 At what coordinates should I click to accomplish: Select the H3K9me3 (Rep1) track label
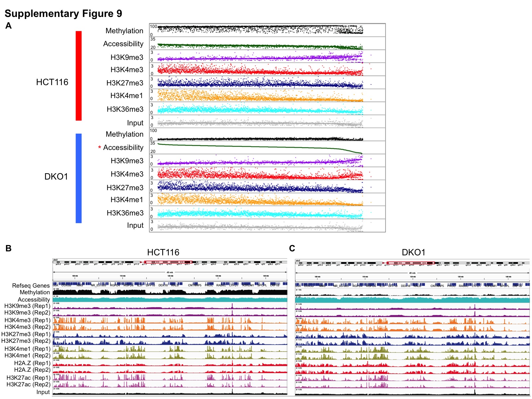(x=27, y=306)
